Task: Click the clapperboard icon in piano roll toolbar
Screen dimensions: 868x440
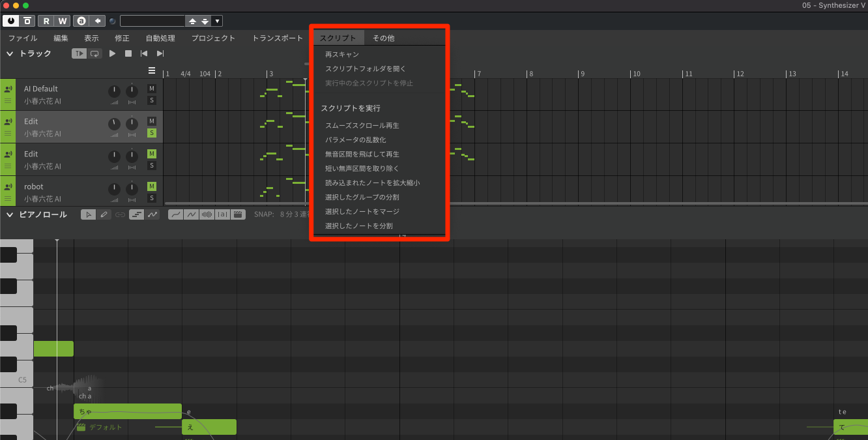Action: coord(239,214)
